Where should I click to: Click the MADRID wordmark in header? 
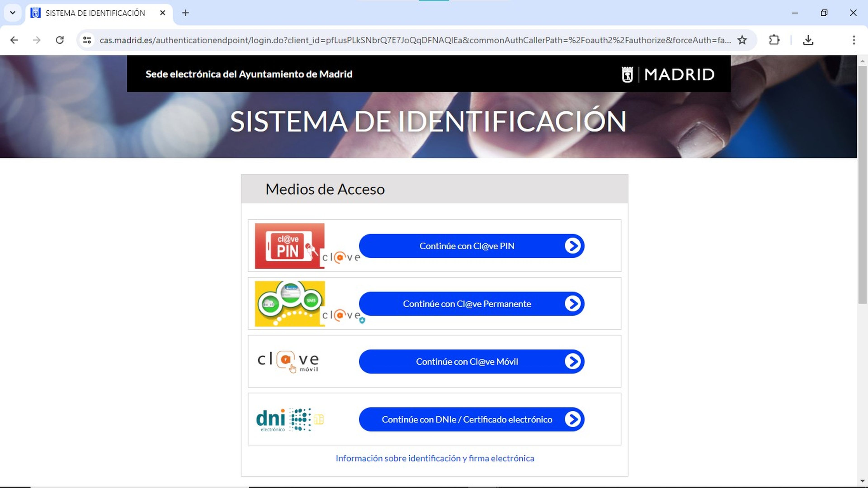tap(679, 75)
